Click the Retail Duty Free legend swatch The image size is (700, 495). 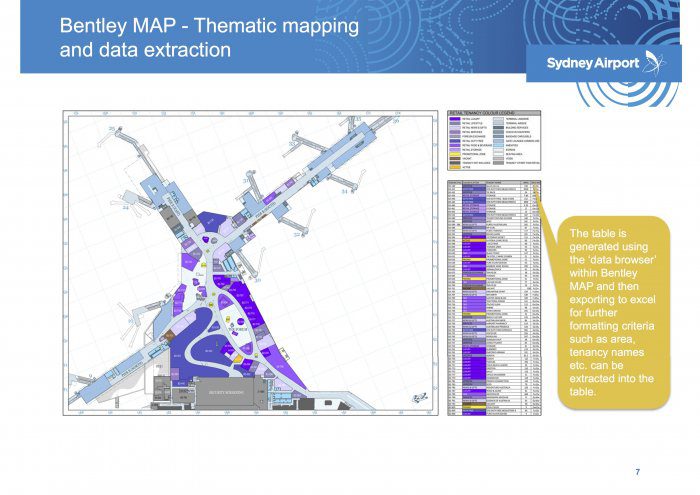[455, 140]
